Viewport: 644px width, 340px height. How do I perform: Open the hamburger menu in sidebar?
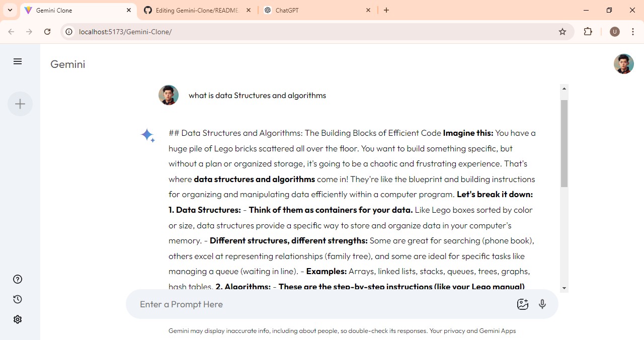pyautogui.click(x=18, y=61)
